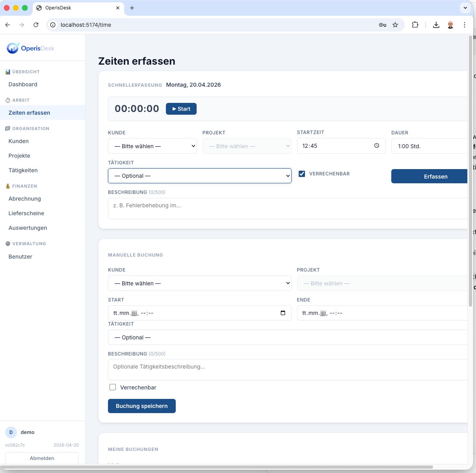Click the OperisDesk logo in sidebar
The height and width of the screenshot is (473, 476).
coord(30,48)
